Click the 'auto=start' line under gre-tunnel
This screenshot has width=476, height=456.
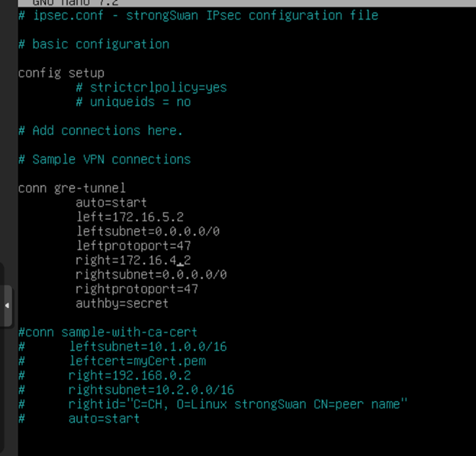pyautogui.click(x=111, y=202)
